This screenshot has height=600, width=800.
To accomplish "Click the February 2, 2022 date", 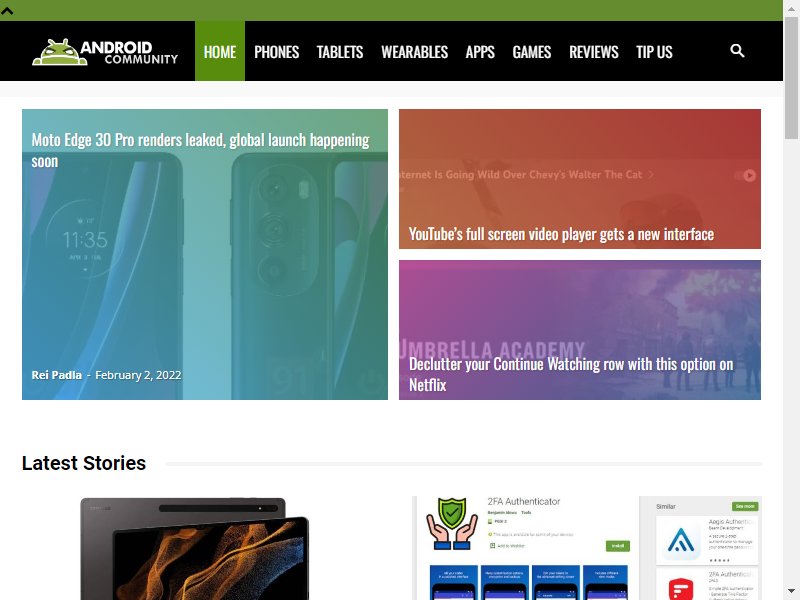I will click(138, 375).
